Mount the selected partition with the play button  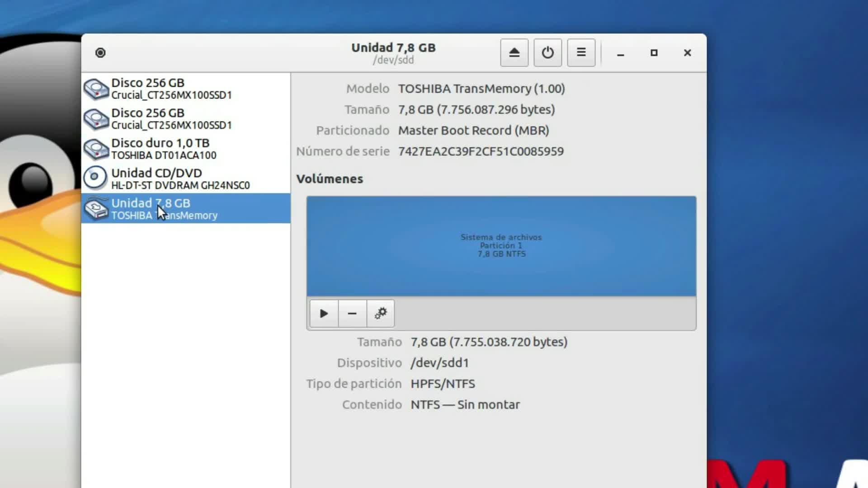pos(324,314)
